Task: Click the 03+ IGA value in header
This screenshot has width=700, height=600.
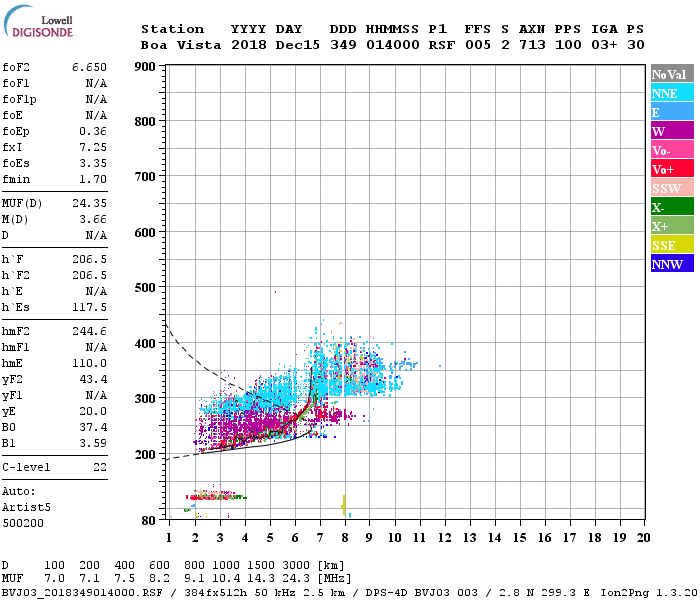Action: [x=604, y=45]
